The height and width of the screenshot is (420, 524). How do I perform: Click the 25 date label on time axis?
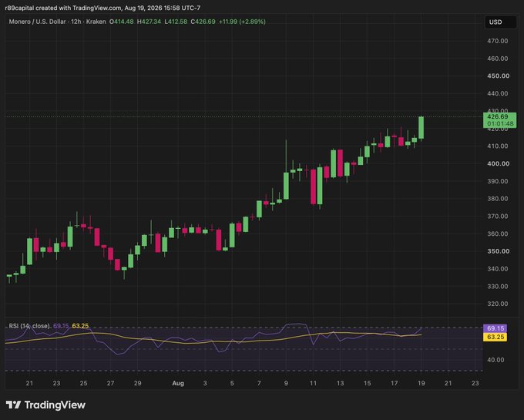click(83, 383)
